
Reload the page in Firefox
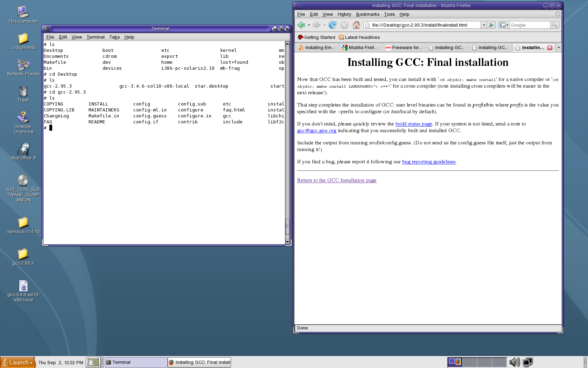pyautogui.click(x=332, y=25)
